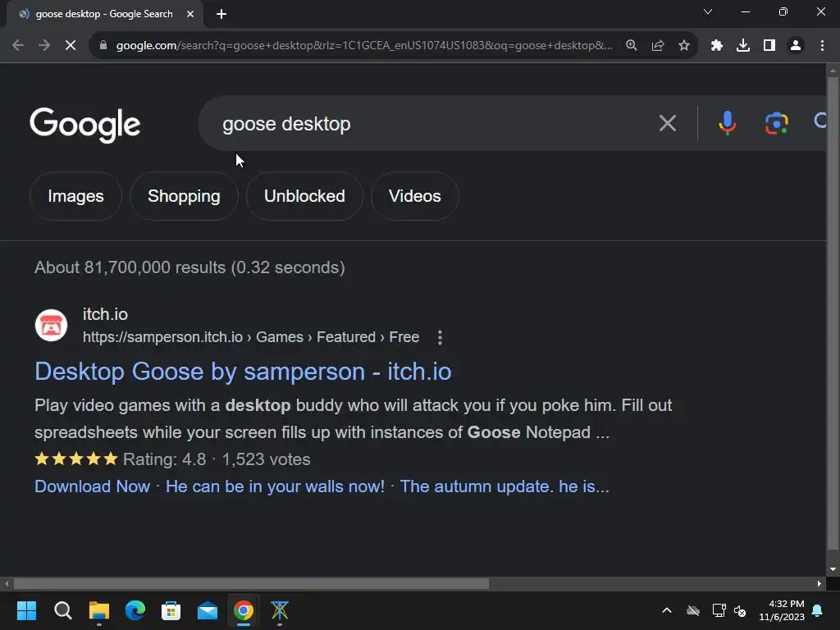
Task: Click Chrome icon in taskbar
Action: [x=243, y=610]
